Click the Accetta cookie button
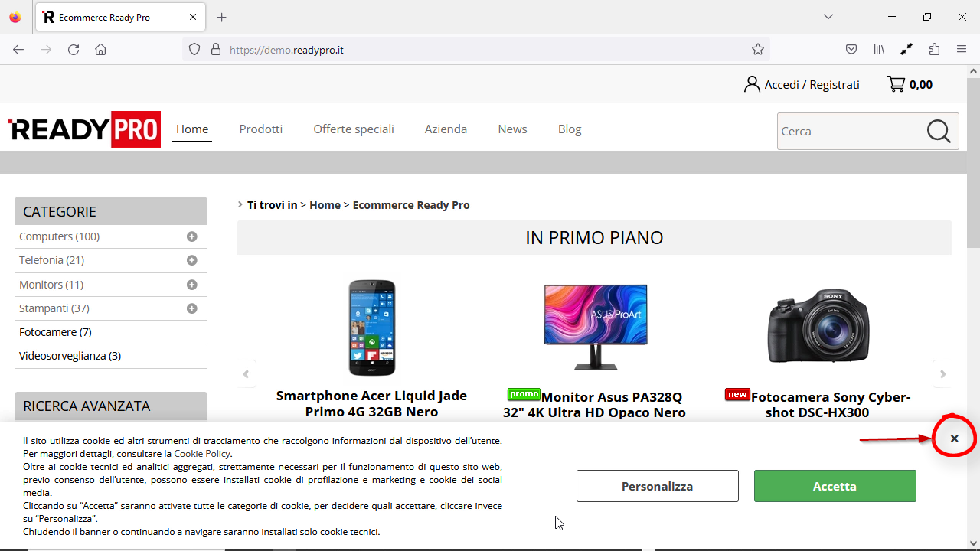Image resolution: width=980 pixels, height=551 pixels. click(835, 486)
